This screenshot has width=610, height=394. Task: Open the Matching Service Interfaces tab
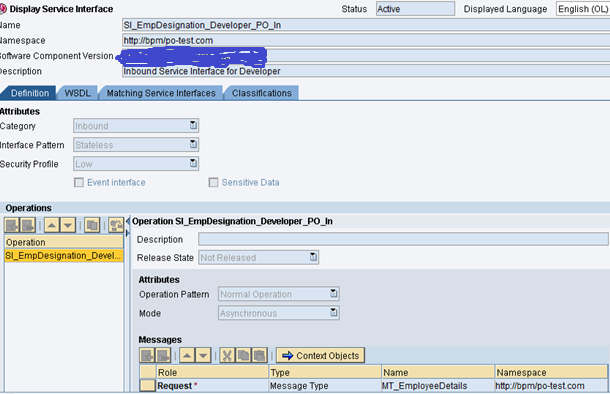(161, 93)
